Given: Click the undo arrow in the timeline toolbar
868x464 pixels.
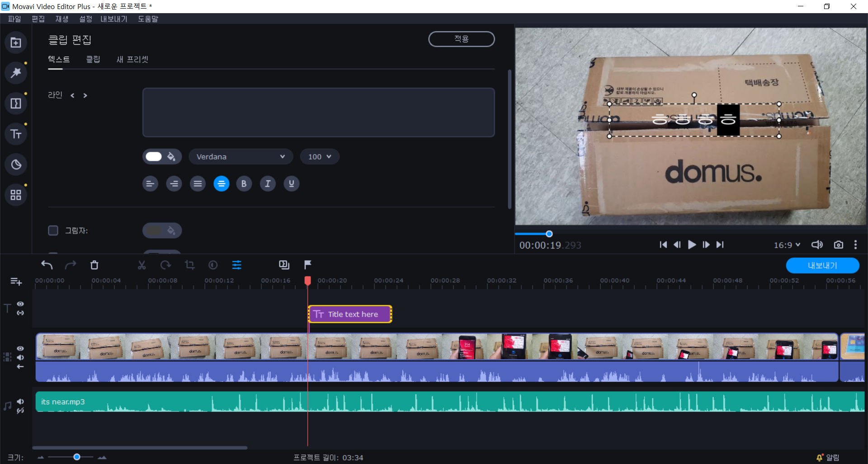Looking at the screenshot, I should 47,265.
